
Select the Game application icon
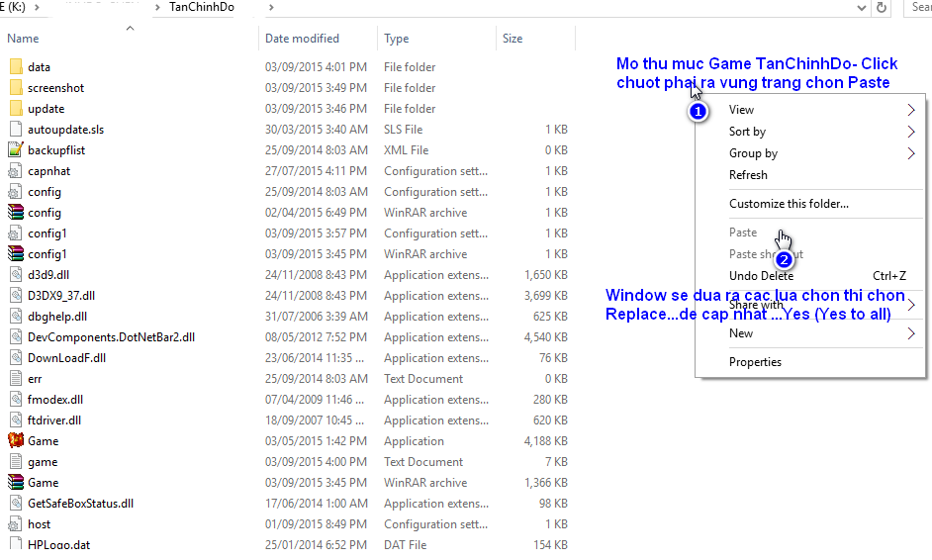pyautogui.click(x=16, y=440)
